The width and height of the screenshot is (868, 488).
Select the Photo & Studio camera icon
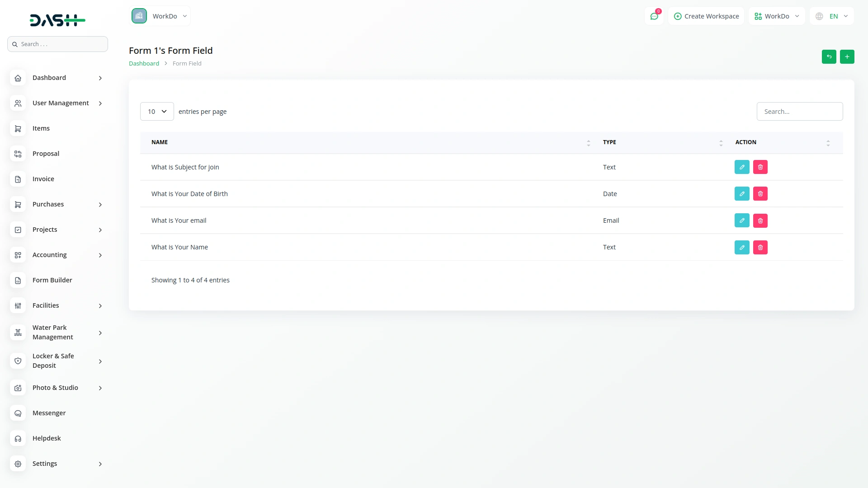18,388
